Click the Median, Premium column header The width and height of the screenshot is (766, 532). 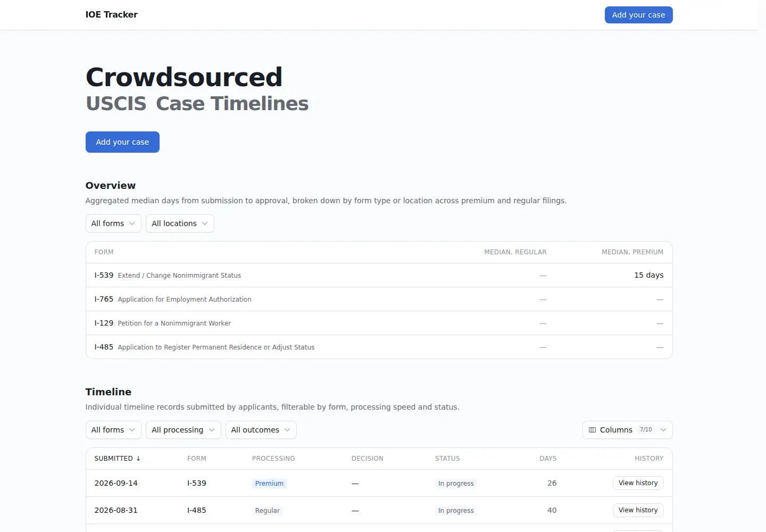632,252
